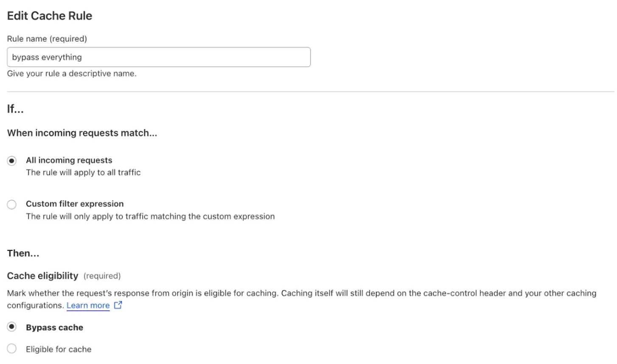
Task: Click the If... section heading
Action: [x=15, y=109]
